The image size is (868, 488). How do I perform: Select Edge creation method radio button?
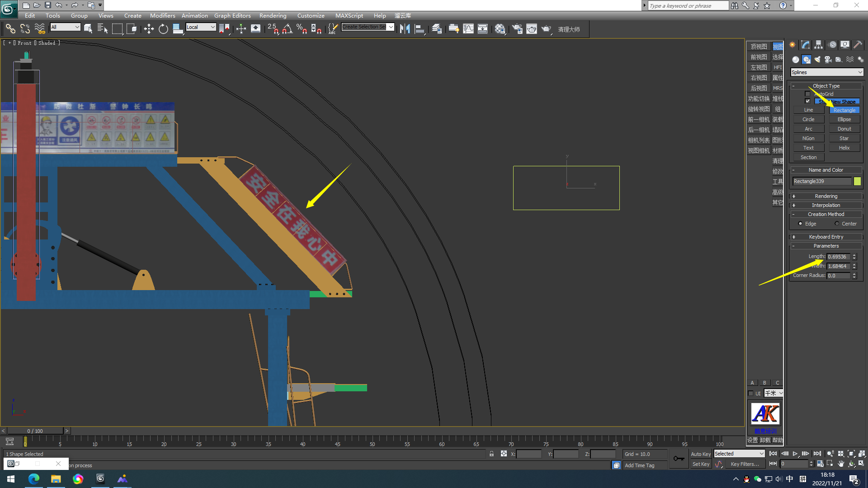[800, 224]
